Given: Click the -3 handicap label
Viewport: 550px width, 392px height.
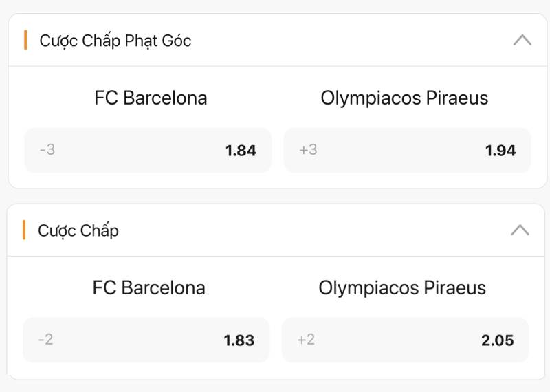Looking at the screenshot, I should point(47,150).
